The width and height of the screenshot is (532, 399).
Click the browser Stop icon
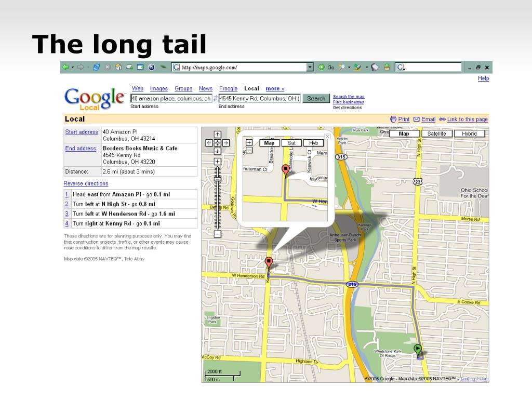click(x=107, y=67)
